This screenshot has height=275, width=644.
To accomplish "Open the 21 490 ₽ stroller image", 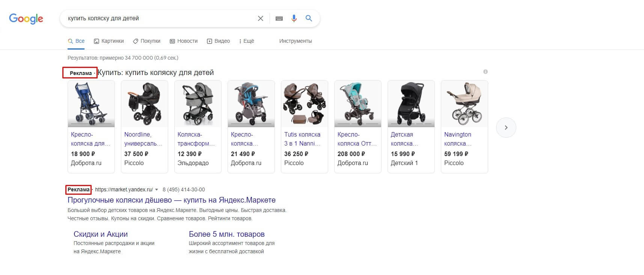I will (251, 104).
